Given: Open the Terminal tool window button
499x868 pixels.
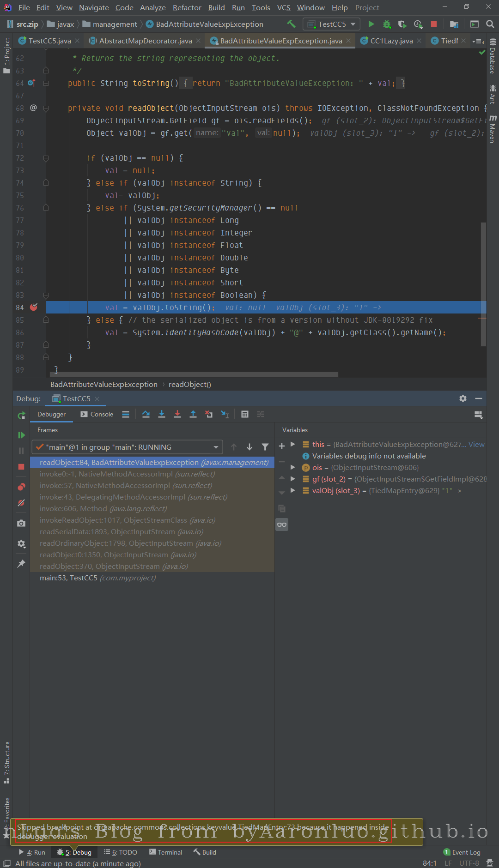Looking at the screenshot, I should tap(165, 852).
